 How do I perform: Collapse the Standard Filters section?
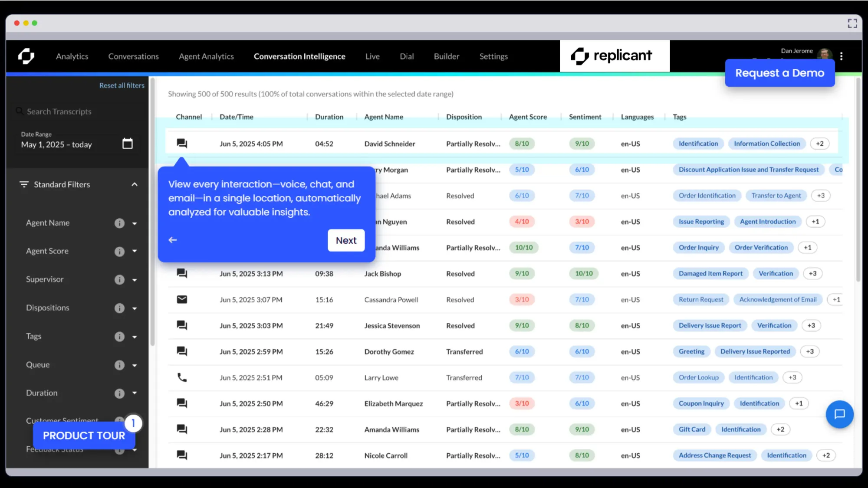tap(135, 184)
